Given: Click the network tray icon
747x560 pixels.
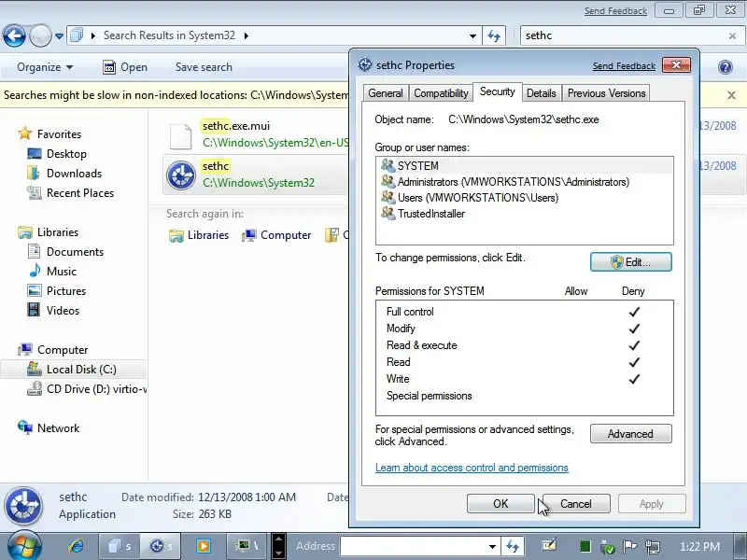Looking at the screenshot, I should 652,547.
